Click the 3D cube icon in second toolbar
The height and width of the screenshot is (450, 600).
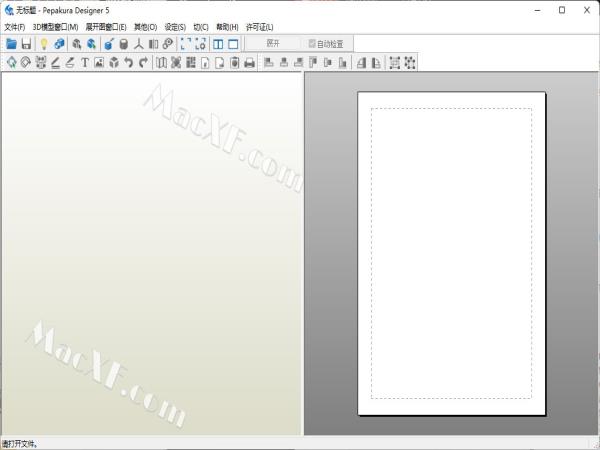pos(114,62)
